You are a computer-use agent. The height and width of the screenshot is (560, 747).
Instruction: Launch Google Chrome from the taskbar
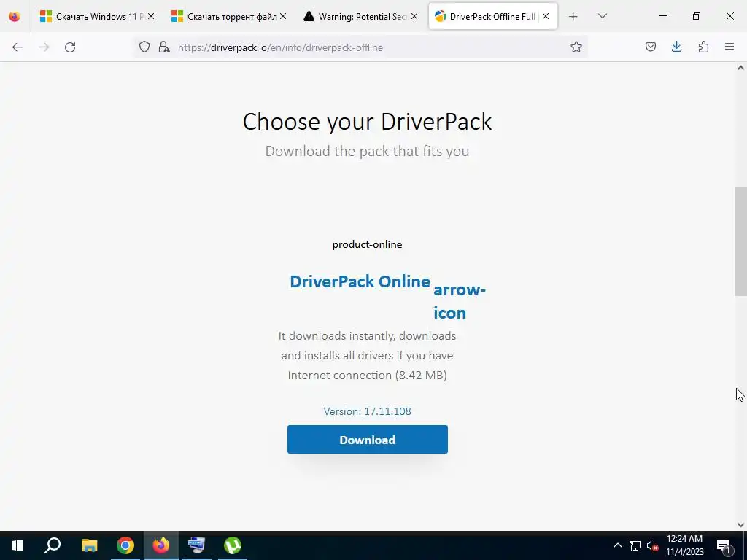point(125,545)
